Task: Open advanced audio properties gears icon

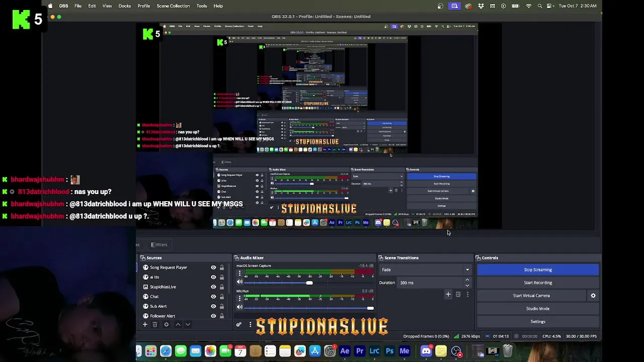Action: pyautogui.click(x=239, y=325)
